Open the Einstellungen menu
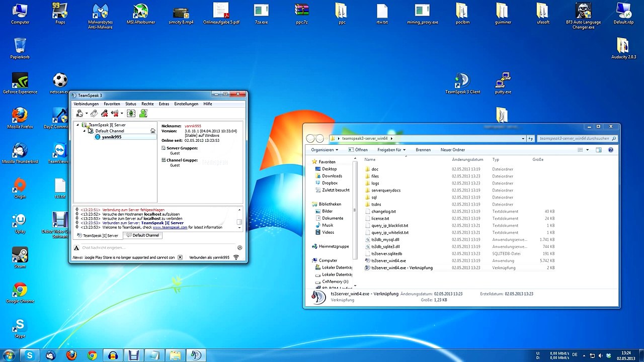The image size is (644, 362). point(186,104)
